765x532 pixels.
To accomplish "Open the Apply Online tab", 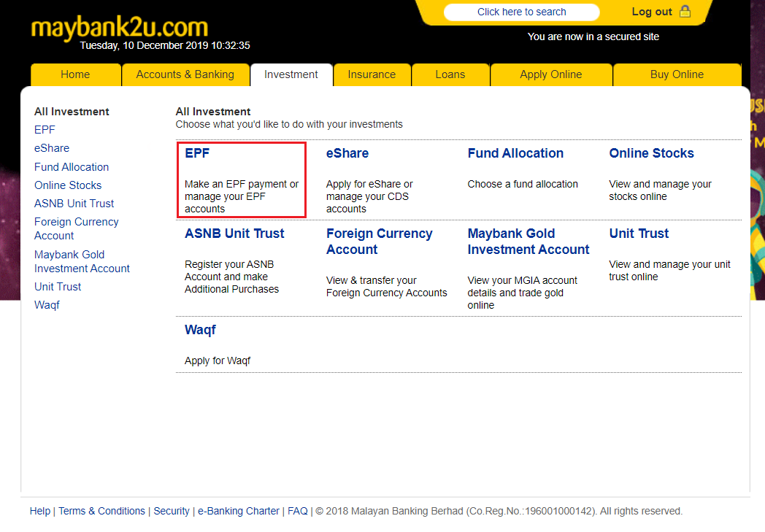I will [551, 74].
